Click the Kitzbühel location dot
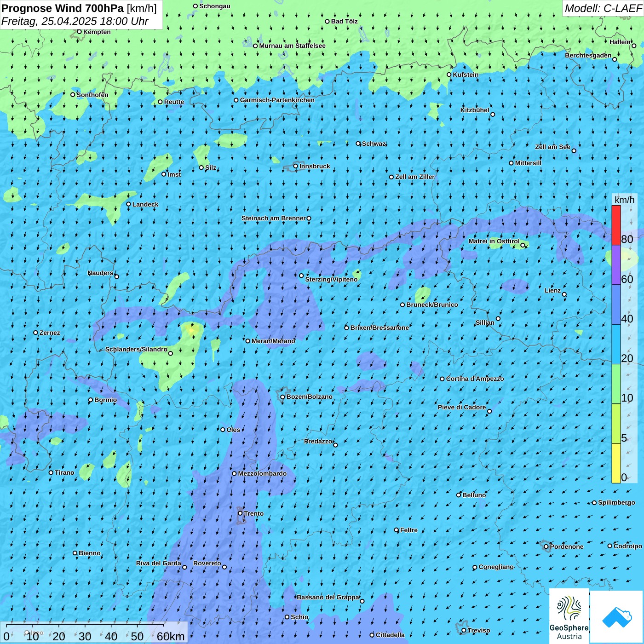Viewport: 644px width, 644px height. (x=493, y=115)
